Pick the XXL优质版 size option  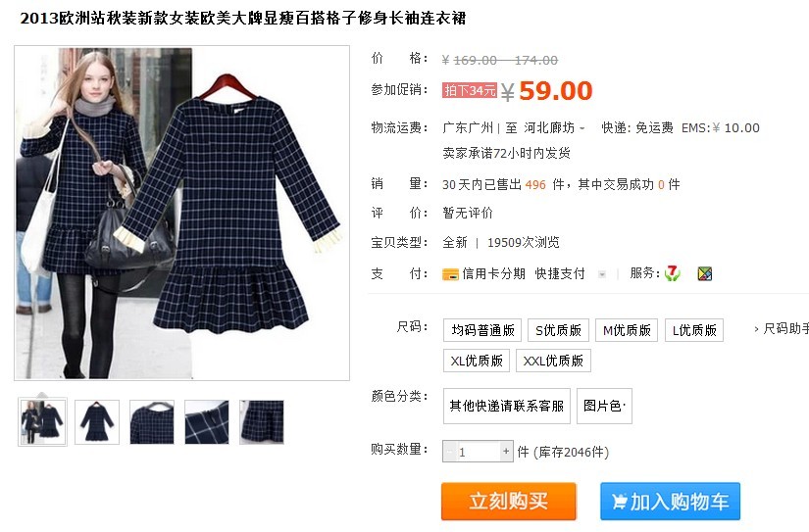tap(553, 361)
